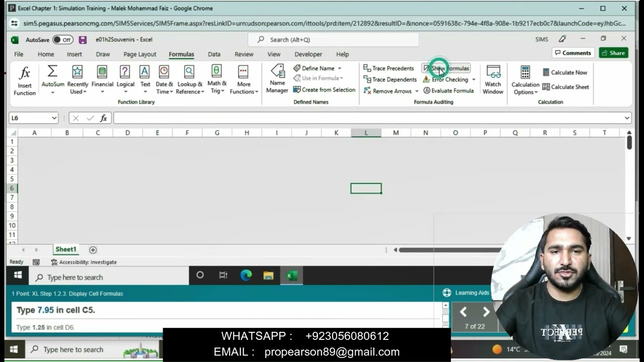Click Create from Selection
644x362 pixels.
tap(324, 89)
